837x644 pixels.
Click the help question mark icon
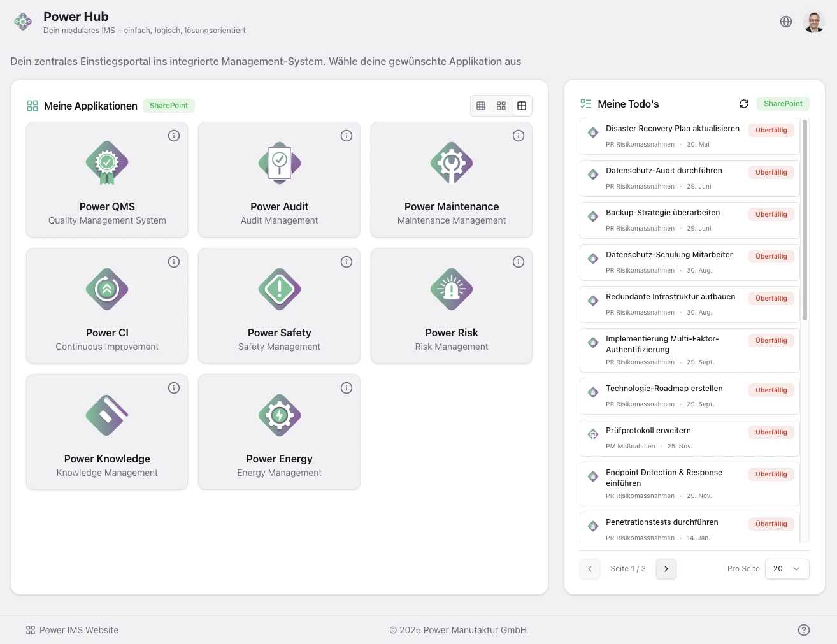[804, 630]
